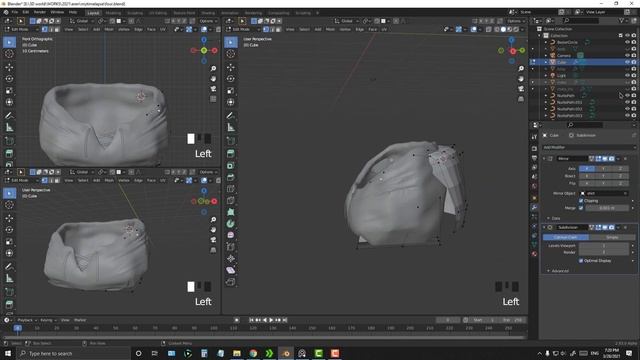Open Add Modifier dropdown
The height and width of the screenshot is (360, 640).
coord(589,147)
